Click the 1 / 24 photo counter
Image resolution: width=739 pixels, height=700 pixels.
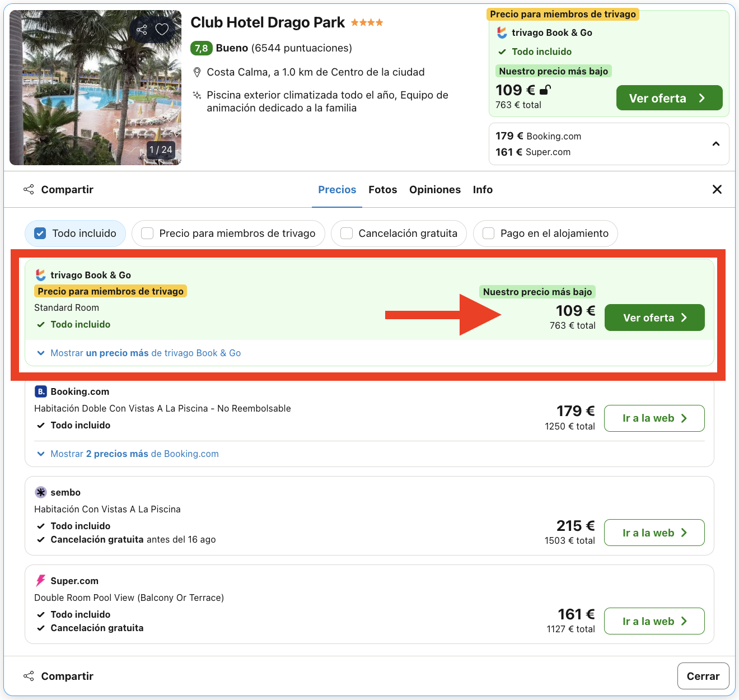(161, 150)
